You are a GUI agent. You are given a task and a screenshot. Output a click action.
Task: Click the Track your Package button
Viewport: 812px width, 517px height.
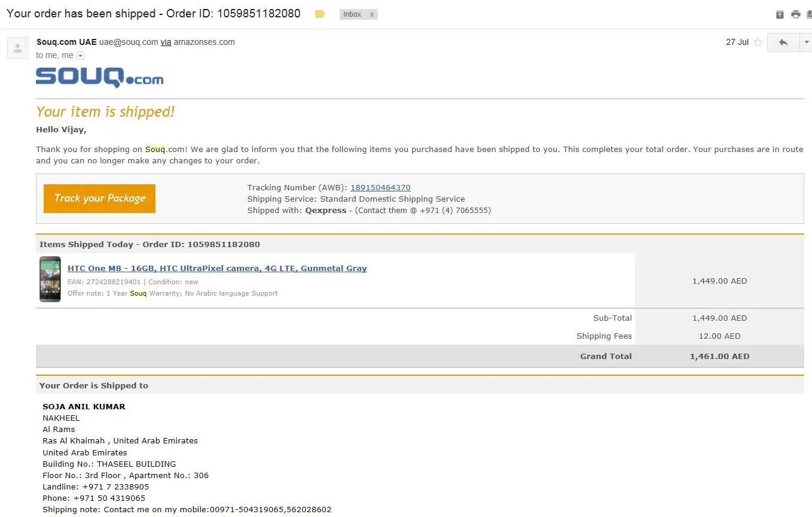click(99, 199)
